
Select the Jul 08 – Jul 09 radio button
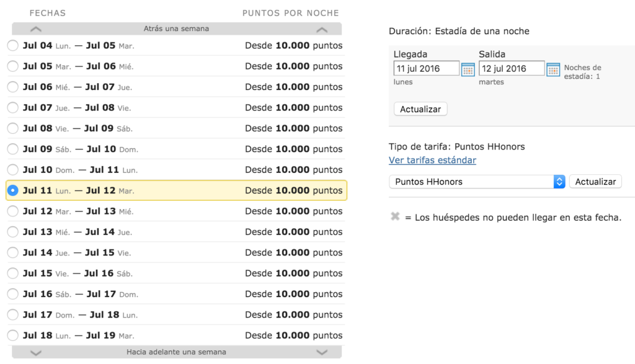12,128
